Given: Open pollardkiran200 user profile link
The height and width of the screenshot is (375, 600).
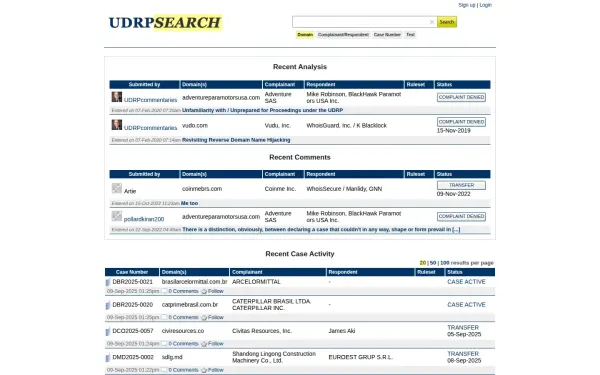Looking at the screenshot, I should (x=144, y=219).
